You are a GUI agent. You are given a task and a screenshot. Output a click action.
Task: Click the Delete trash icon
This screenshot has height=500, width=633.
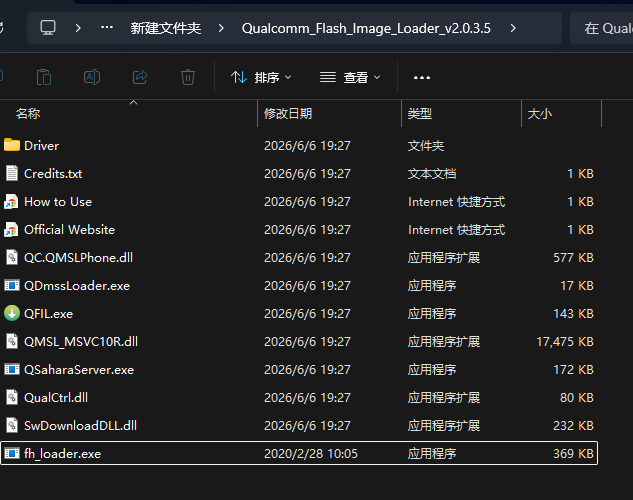coord(188,77)
